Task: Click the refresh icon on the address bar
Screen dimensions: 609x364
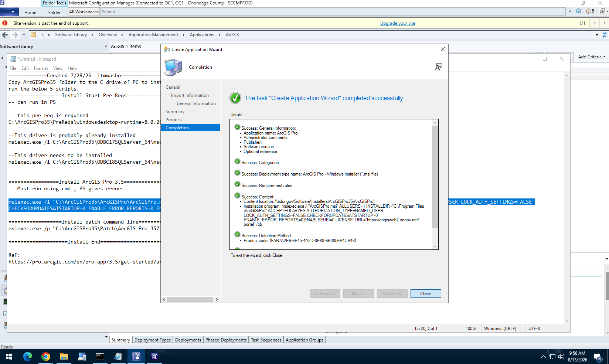Action: (x=605, y=35)
